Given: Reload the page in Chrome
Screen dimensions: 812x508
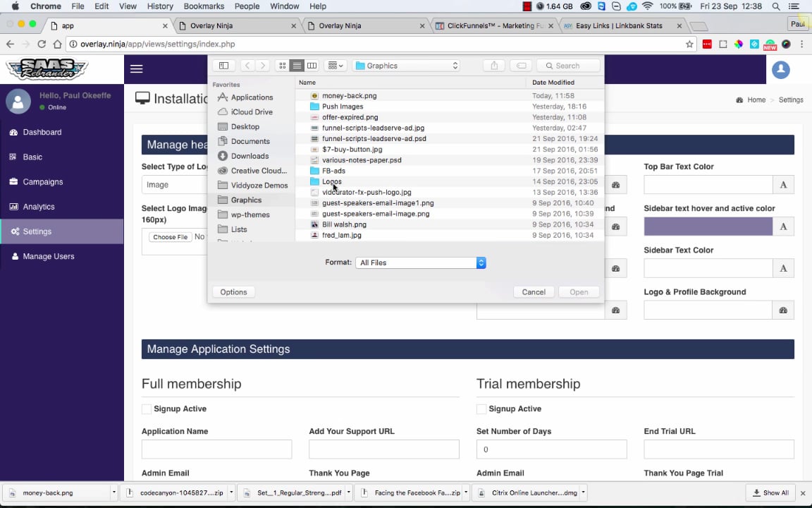Looking at the screenshot, I should pos(42,44).
